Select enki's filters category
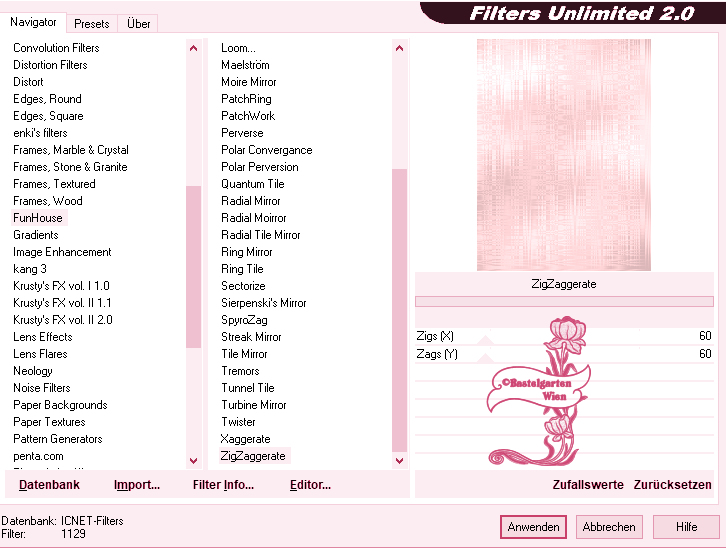Image resolution: width=726 pixels, height=548 pixels. [40, 133]
